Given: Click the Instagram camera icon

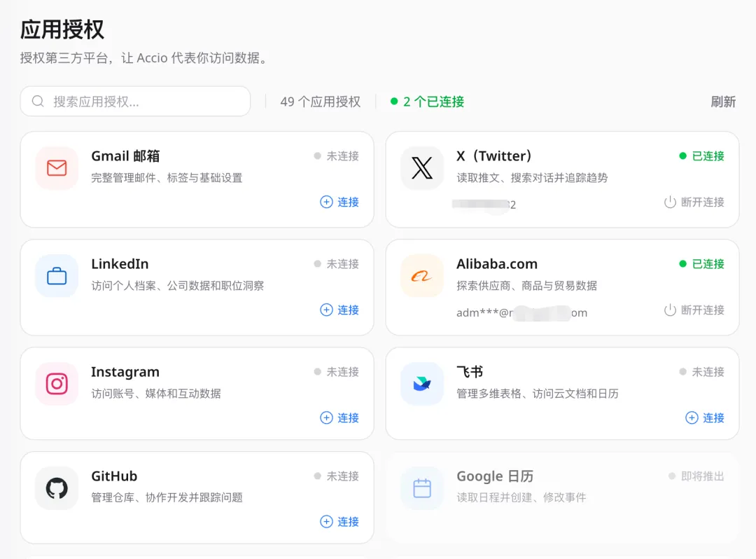Looking at the screenshot, I should [x=57, y=384].
